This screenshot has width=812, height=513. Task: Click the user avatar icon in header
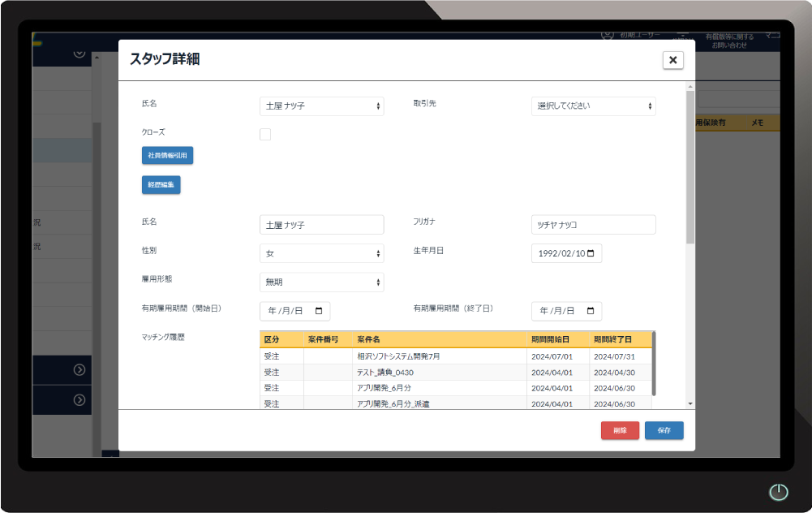click(607, 35)
